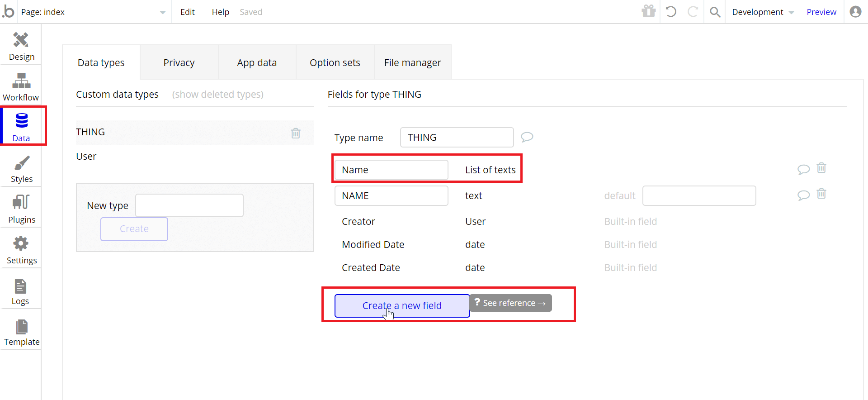Open the Template section
The height and width of the screenshot is (400, 868).
point(21,332)
